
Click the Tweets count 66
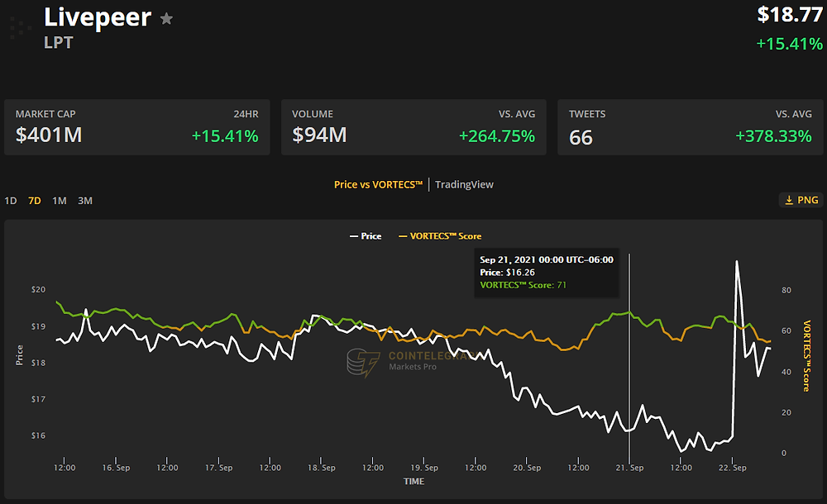581,138
